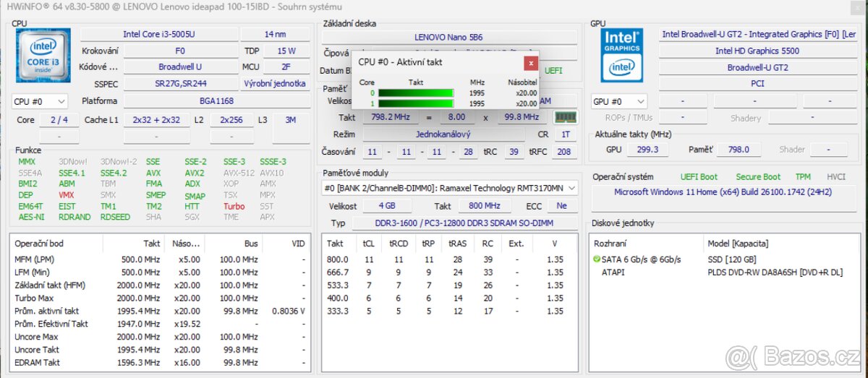Click the Režim field Jednokanálový
Image resolution: width=868 pixels, height=378 pixels.
click(443, 134)
